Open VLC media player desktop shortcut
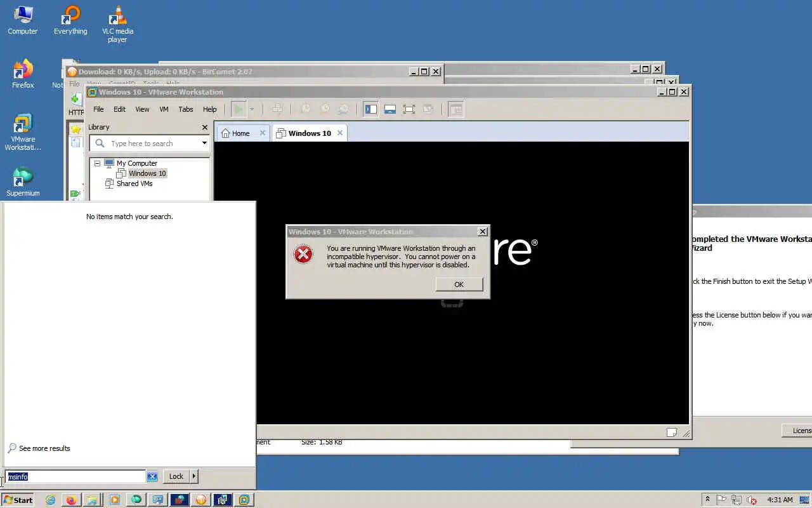The width and height of the screenshot is (812, 508). (117, 24)
